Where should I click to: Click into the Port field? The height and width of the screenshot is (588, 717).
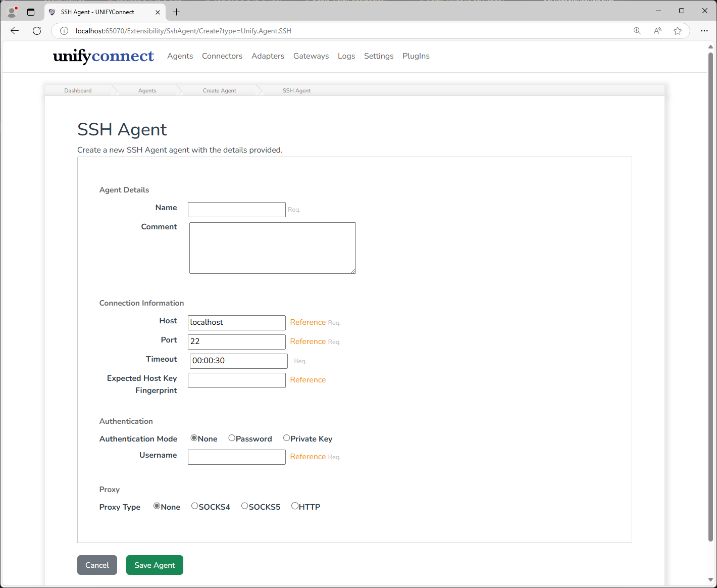(237, 342)
